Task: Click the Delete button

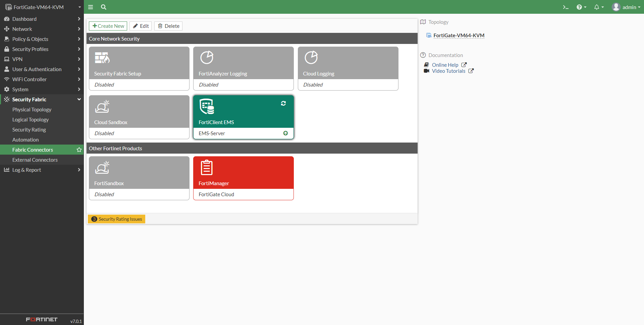Action: [x=168, y=26]
